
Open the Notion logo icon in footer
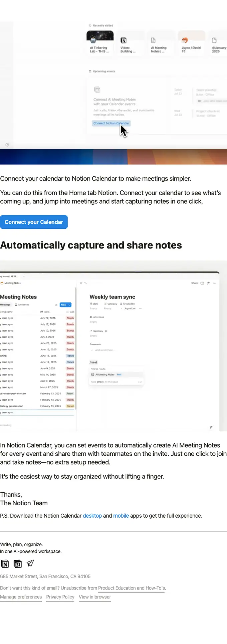(x=5, y=564)
